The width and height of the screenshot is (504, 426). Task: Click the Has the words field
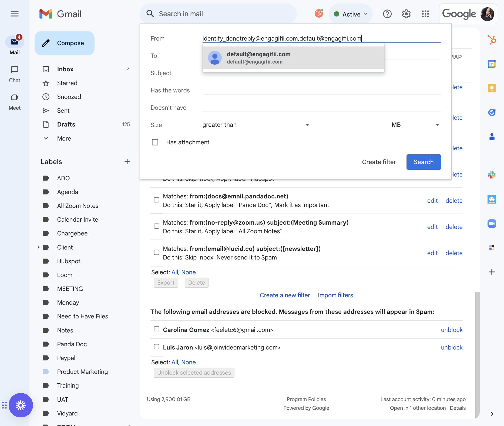point(322,90)
